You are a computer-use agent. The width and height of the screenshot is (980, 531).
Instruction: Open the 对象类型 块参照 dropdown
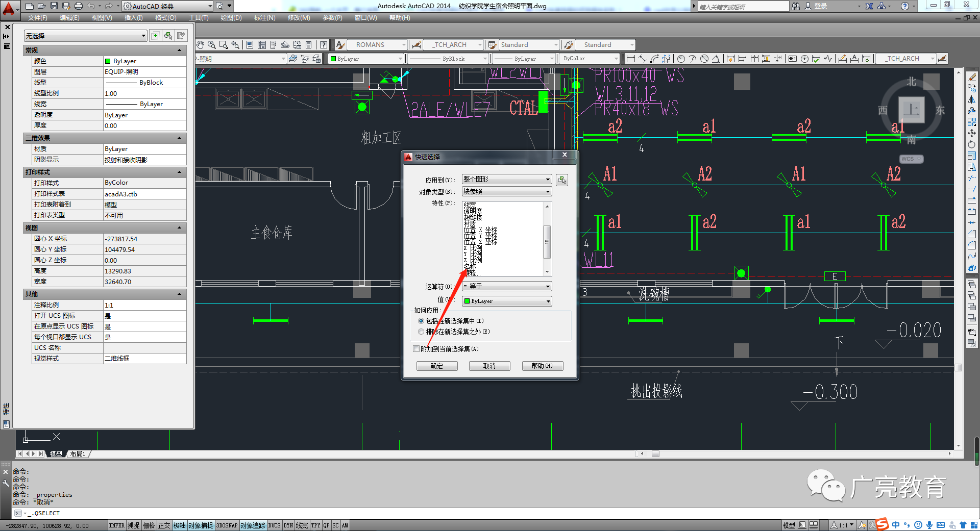(x=507, y=192)
